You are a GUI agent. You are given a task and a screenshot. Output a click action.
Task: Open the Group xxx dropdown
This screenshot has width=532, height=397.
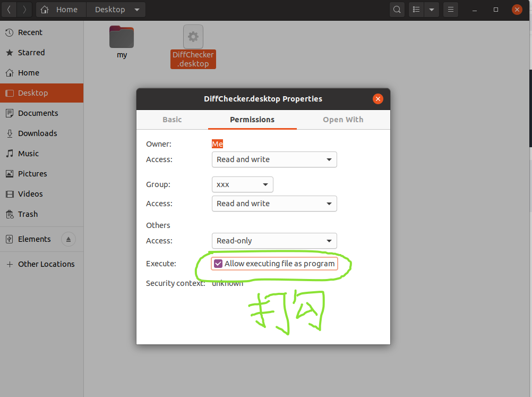pyautogui.click(x=242, y=184)
